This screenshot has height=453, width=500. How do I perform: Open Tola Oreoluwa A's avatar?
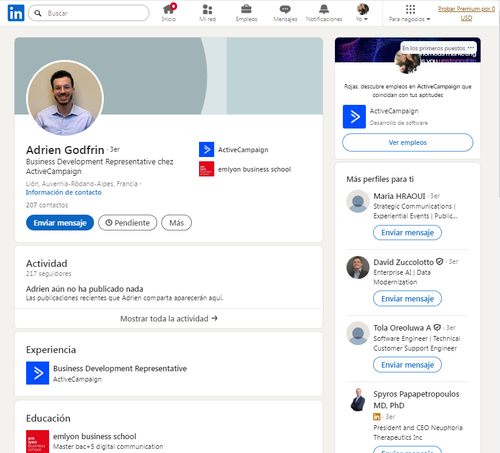[x=358, y=333]
